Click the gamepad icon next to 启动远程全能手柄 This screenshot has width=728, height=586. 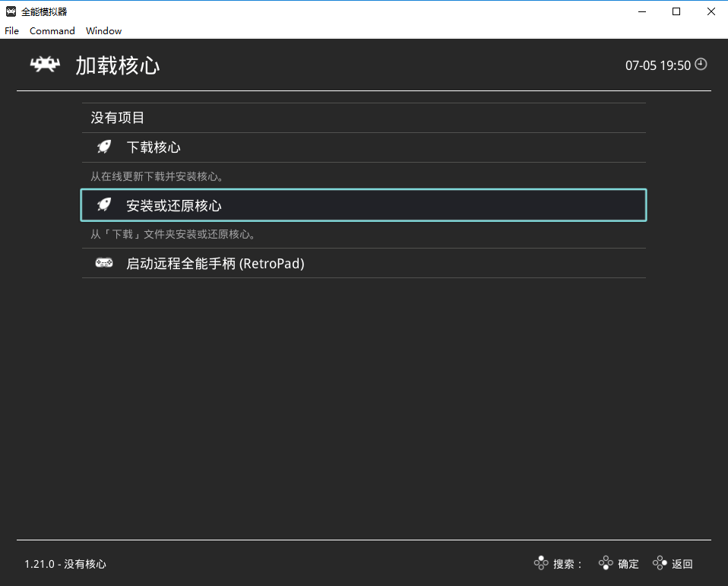coord(103,263)
